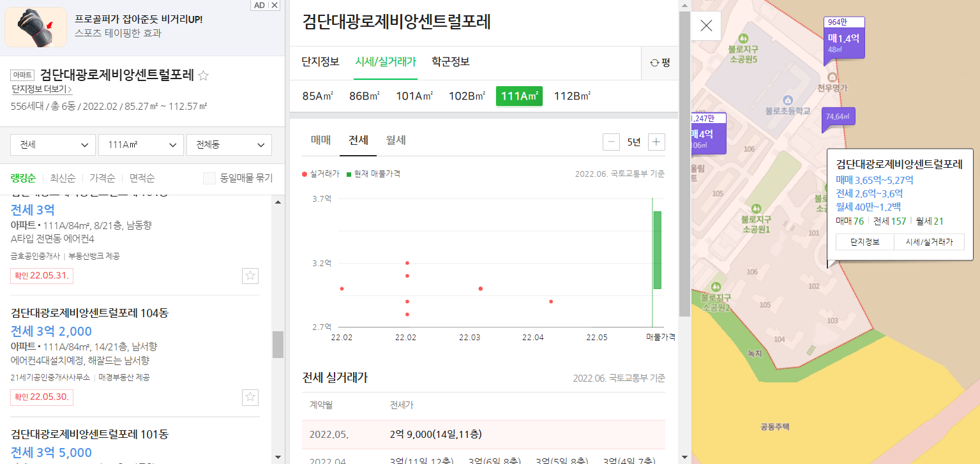Image resolution: width=980 pixels, height=464 pixels.
Task: Select 전세 chart tab
Action: coord(358,140)
